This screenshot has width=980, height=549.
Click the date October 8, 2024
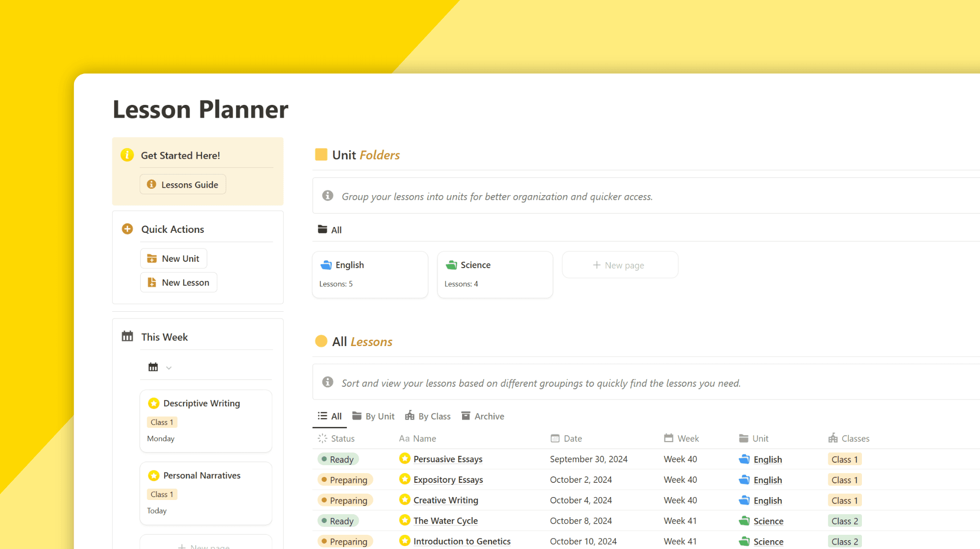581,521
